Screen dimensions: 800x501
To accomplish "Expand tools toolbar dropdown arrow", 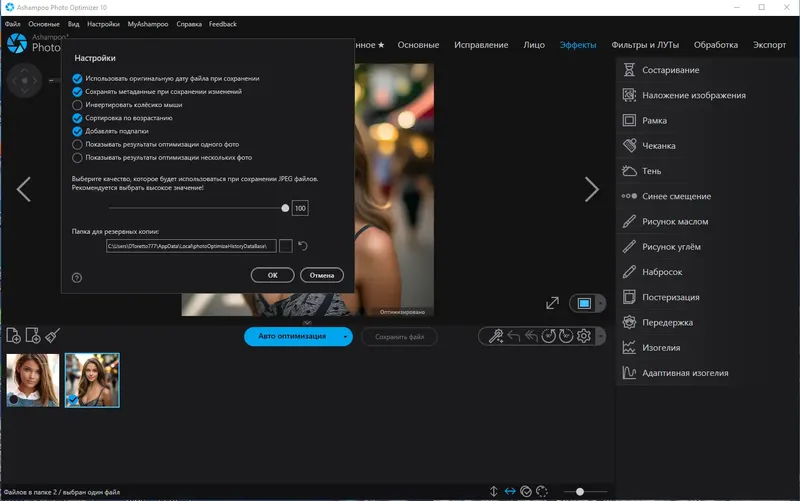I will (x=601, y=336).
